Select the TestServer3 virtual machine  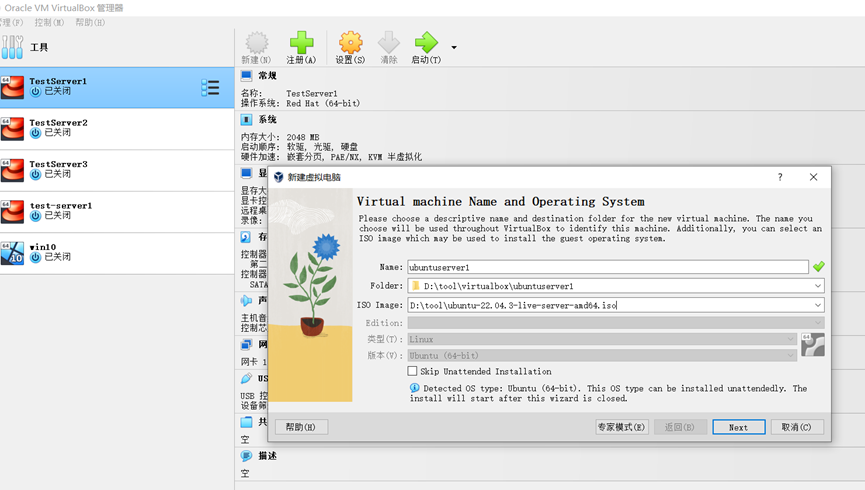(x=117, y=170)
